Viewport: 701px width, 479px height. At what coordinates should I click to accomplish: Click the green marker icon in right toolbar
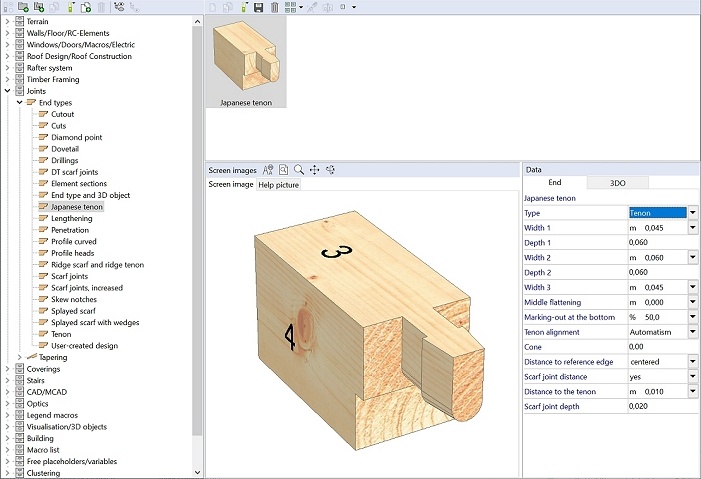[x=244, y=7]
